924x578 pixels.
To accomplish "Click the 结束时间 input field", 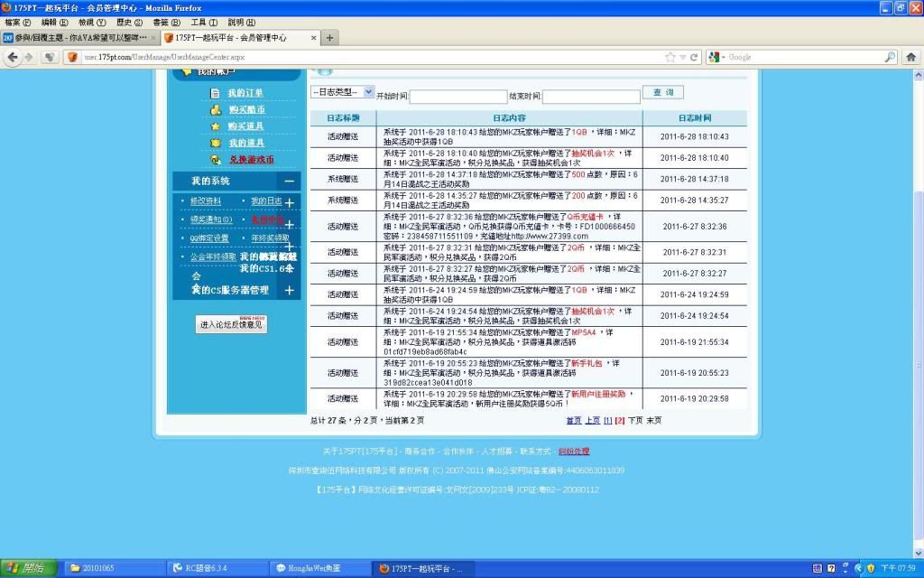I will coord(591,97).
